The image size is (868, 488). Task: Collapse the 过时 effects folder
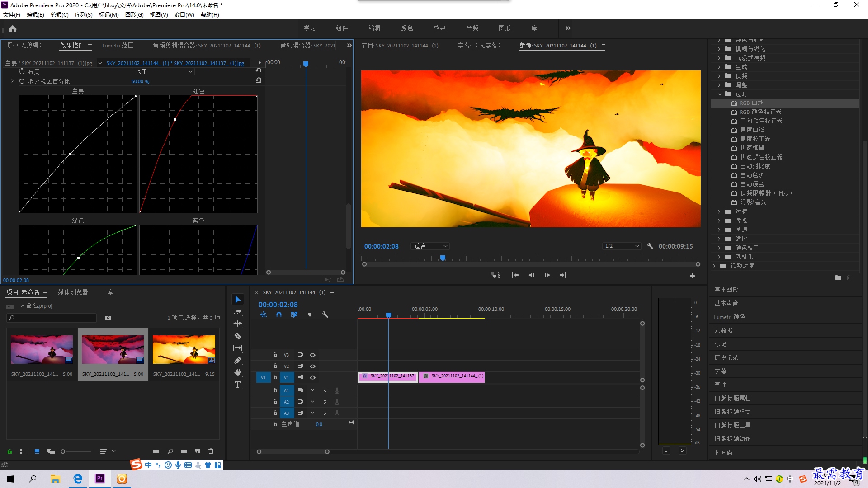pyautogui.click(x=720, y=94)
